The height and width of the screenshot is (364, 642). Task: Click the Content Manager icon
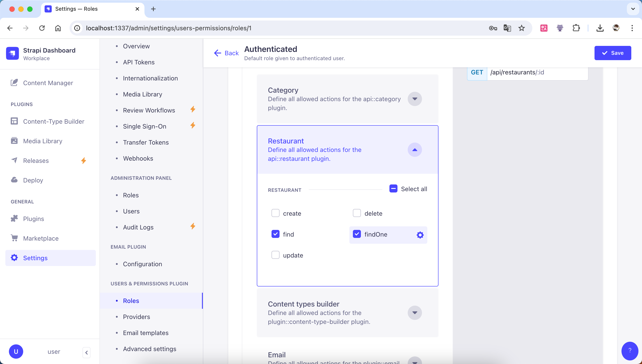[14, 83]
